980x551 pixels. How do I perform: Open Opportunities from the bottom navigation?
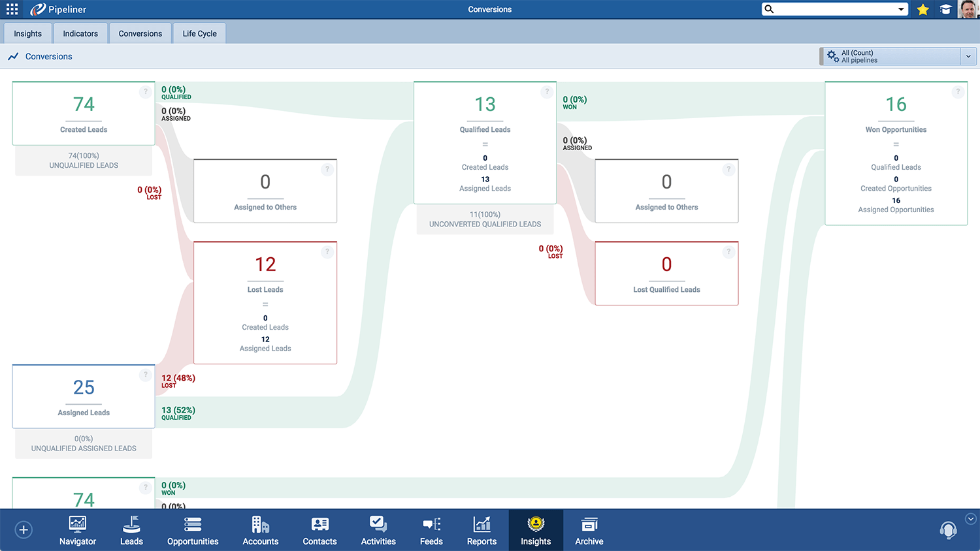click(193, 530)
